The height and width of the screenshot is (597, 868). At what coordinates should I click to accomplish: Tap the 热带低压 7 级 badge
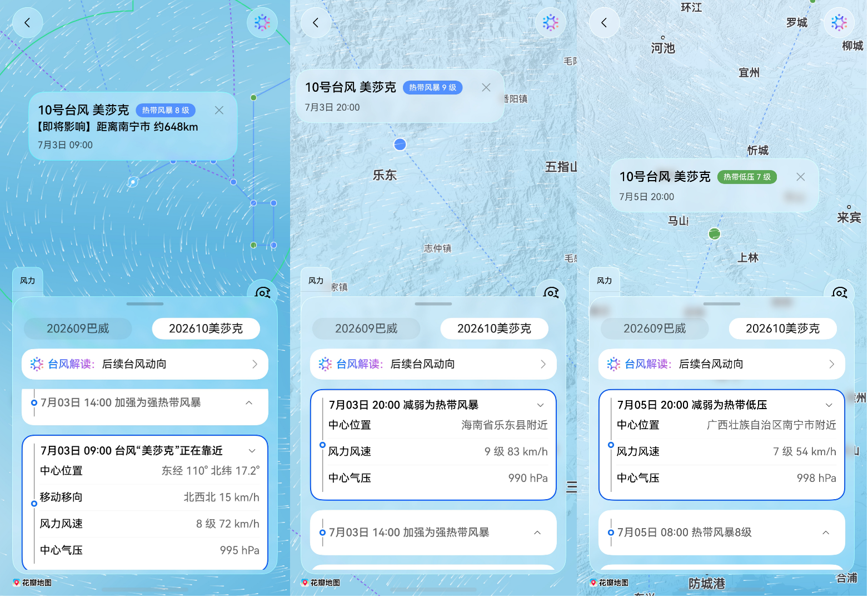(x=747, y=177)
